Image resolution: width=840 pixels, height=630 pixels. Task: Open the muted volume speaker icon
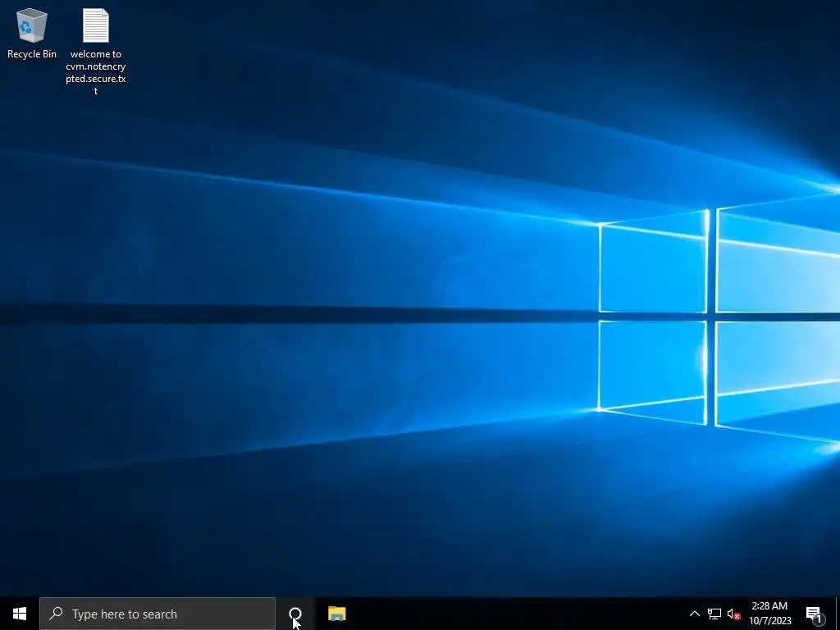(x=734, y=614)
